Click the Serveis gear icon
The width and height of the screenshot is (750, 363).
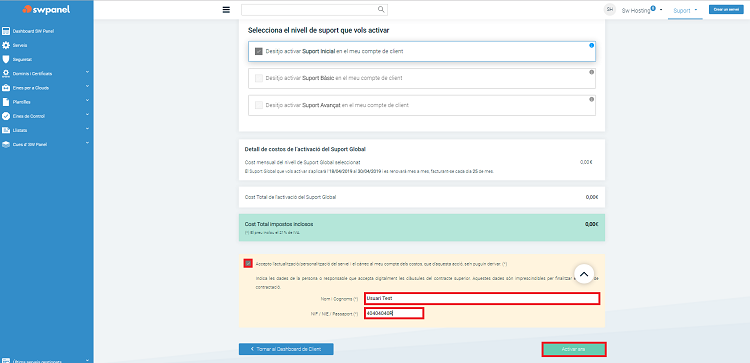[x=6, y=45]
